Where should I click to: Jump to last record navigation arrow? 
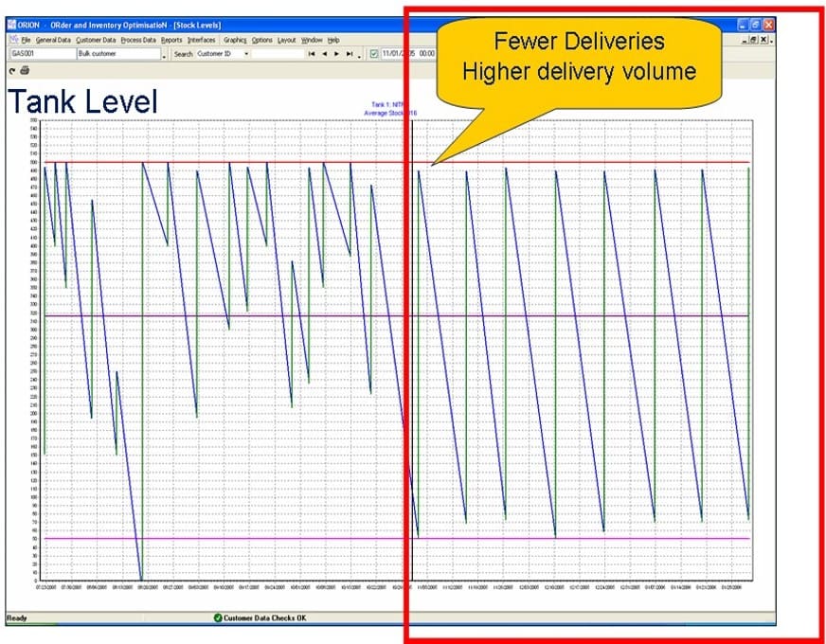point(350,54)
